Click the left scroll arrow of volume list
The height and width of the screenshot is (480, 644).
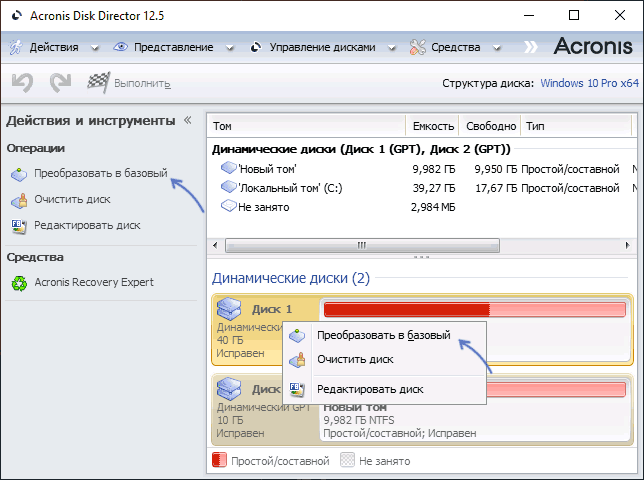215,246
